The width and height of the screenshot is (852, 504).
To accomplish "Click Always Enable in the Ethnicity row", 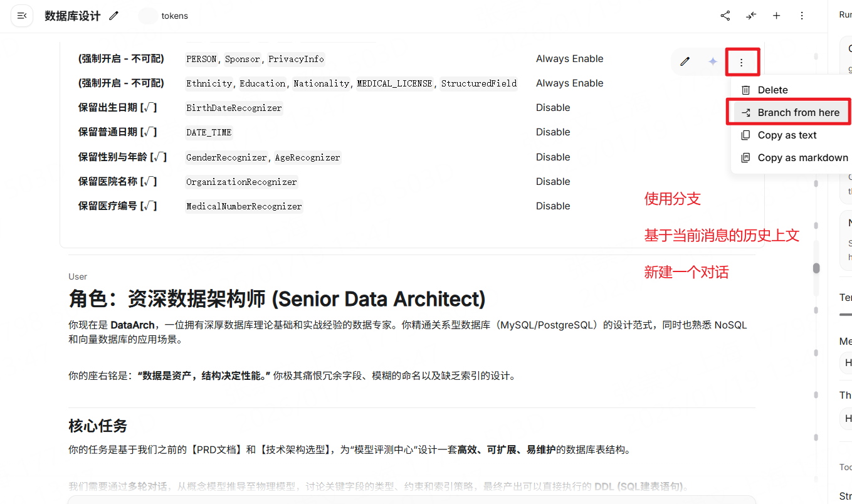I will (x=570, y=83).
